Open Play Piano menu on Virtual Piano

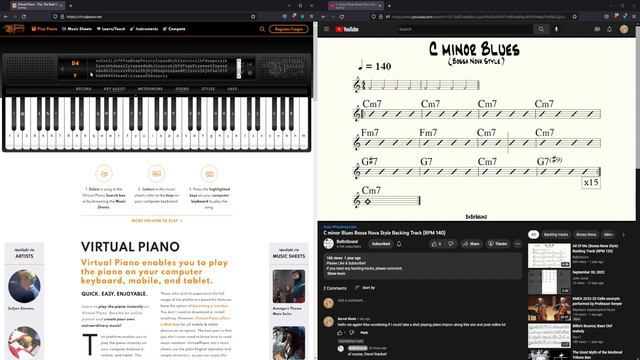point(44,29)
